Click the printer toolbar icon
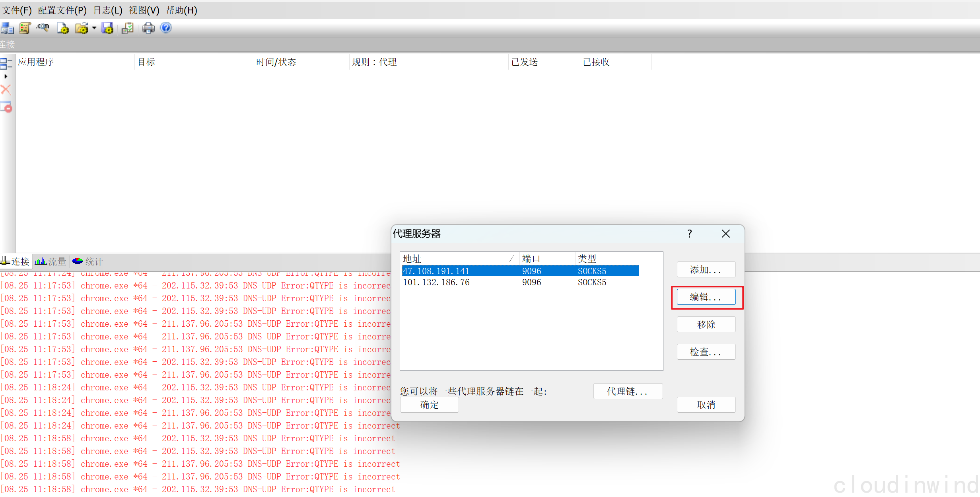 click(148, 28)
